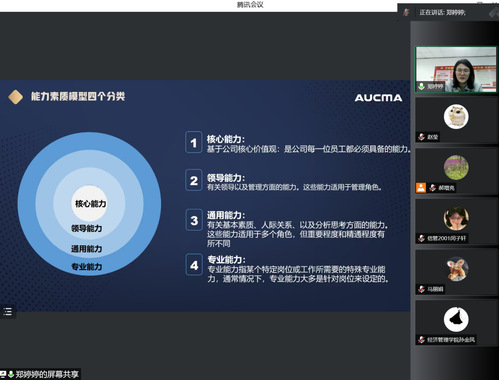
Task: Click green mic icon in screen share label
Action: (x=11, y=374)
